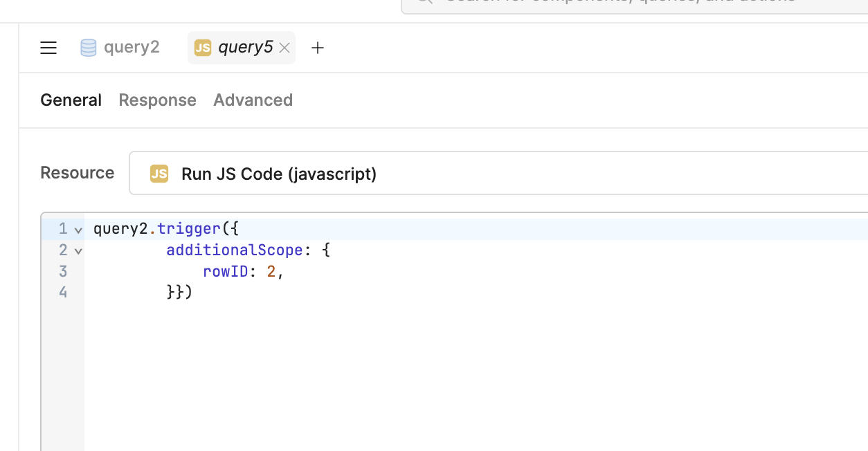Click line number 3 in editor gutter
The width and height of the screenshot is (868, 451).
coord(63,271)
